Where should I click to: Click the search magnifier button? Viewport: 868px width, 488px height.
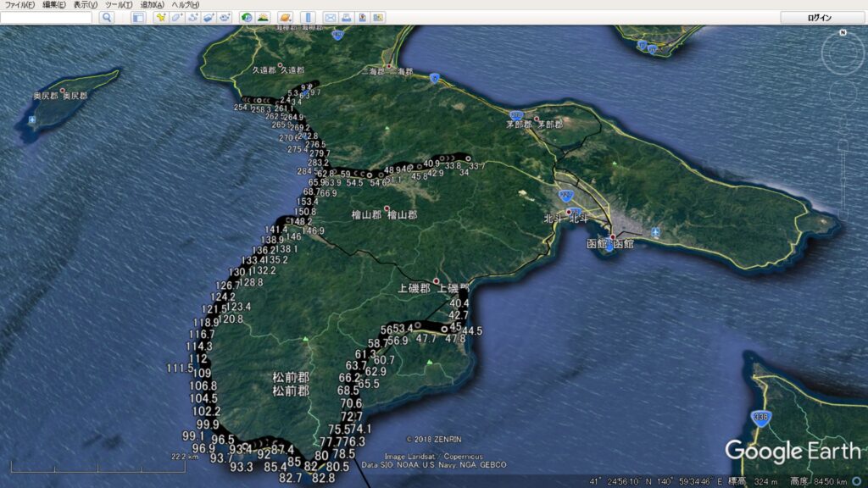[107, 17]
